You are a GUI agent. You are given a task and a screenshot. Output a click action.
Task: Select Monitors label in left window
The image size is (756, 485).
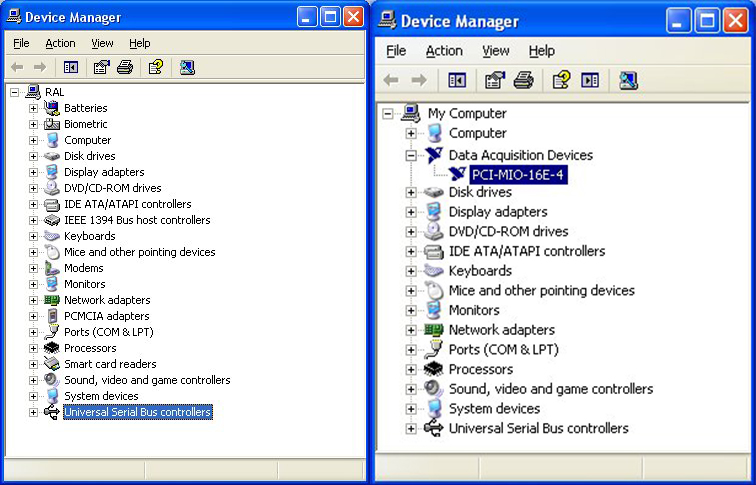click(x=85, y=284)
